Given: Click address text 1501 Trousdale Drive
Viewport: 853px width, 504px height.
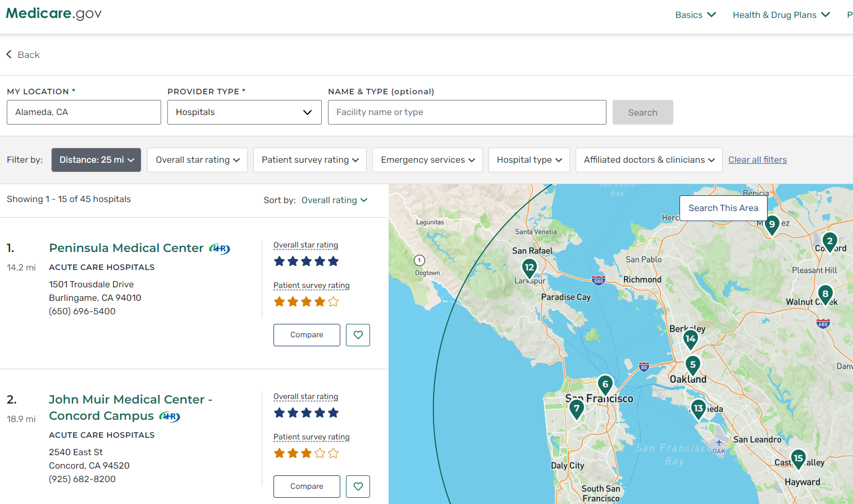Looking at the screenshot, I should [x=91, y=285].
